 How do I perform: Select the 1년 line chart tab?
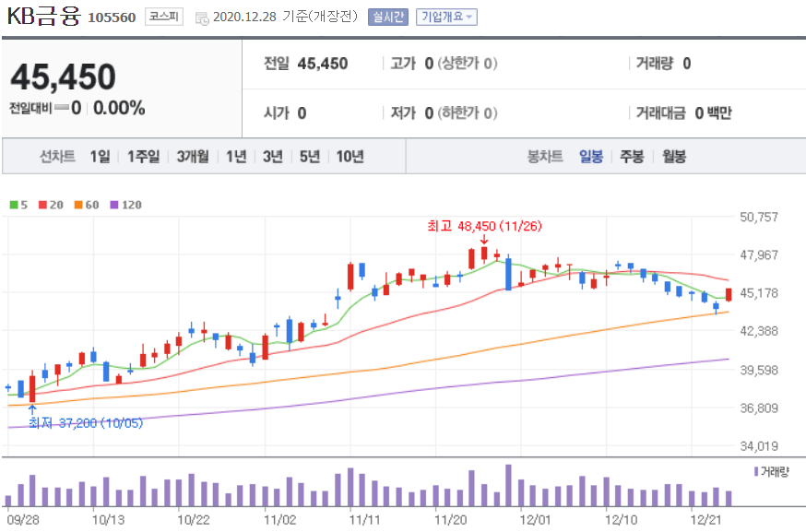(236, 156)
